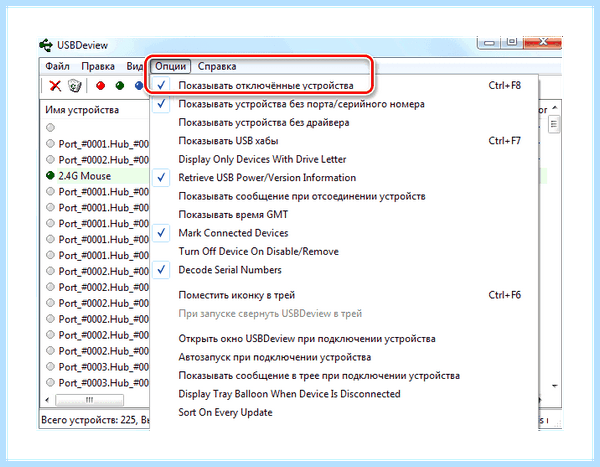Click the red dot disconnect toolbar icon
The image size is (600, 467).
[101, 85]
